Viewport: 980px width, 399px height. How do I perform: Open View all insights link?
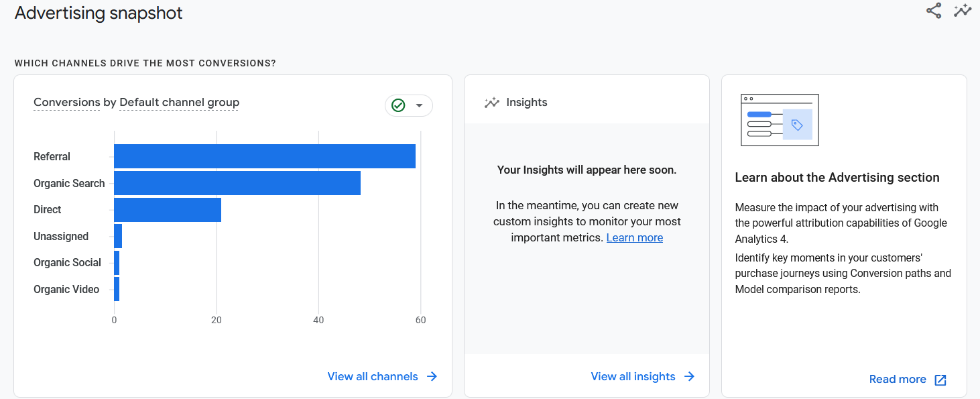(x=633, y=376)
